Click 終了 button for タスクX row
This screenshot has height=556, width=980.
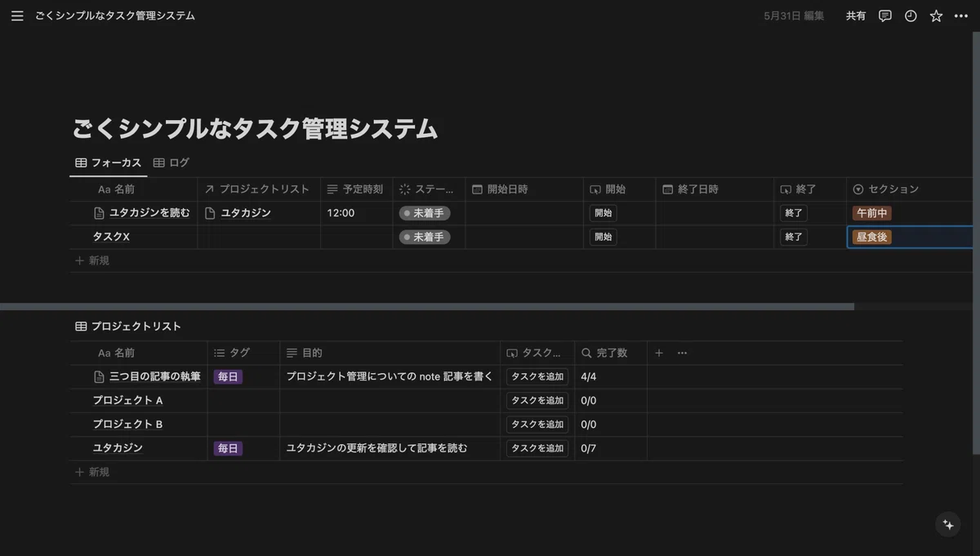pos(794,237)
